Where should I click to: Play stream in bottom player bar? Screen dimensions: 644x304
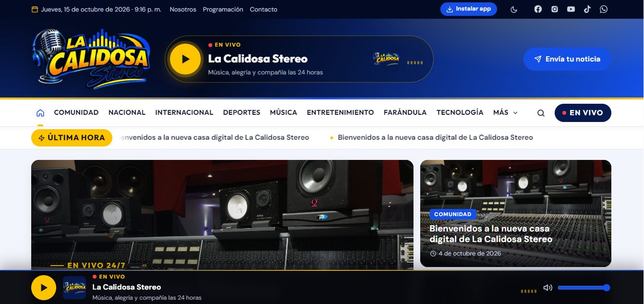(44, 288)
